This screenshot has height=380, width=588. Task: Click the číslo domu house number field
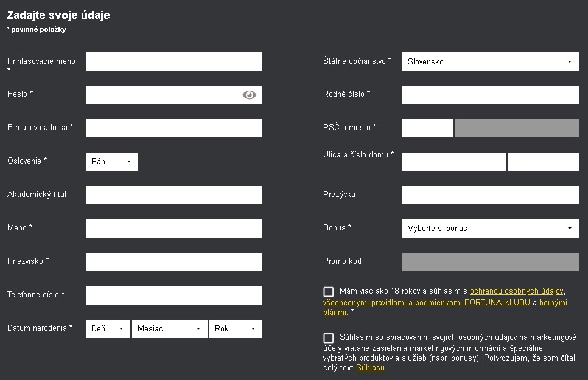pos(544,162)
